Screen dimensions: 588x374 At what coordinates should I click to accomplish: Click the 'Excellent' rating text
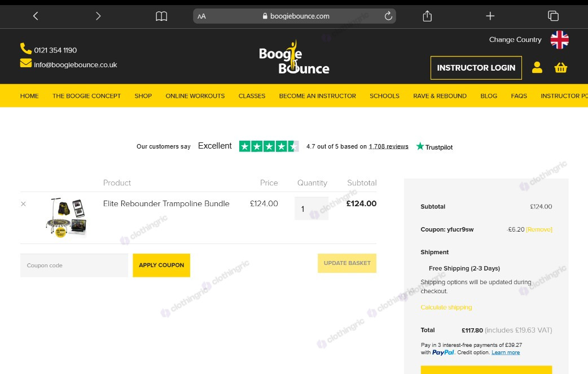[x=215, y=146]
